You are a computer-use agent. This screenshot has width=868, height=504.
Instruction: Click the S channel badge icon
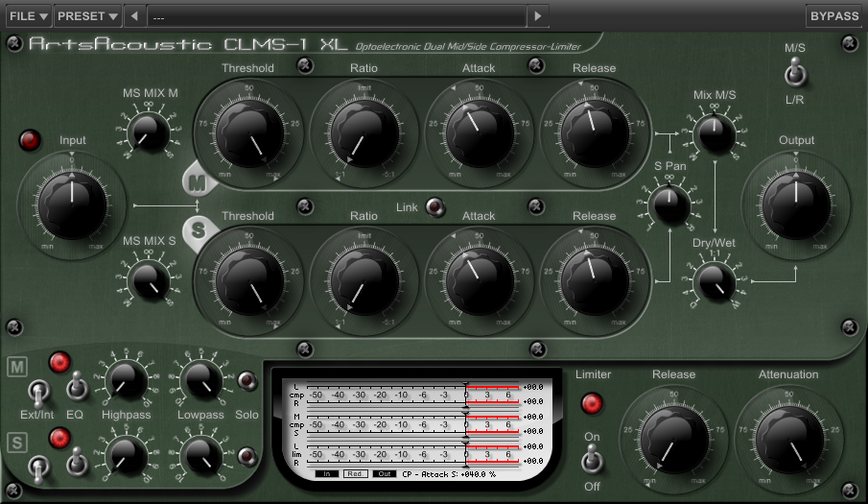click(198, 230)
